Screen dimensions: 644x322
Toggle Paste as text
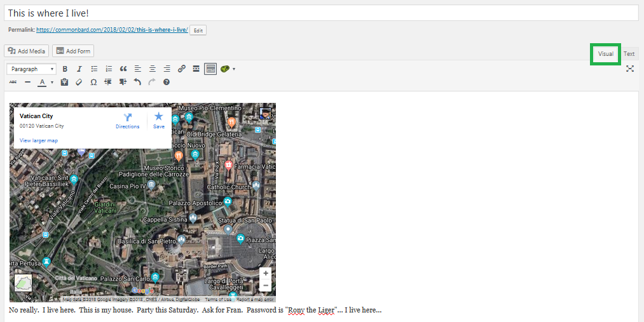pos(64,82)
